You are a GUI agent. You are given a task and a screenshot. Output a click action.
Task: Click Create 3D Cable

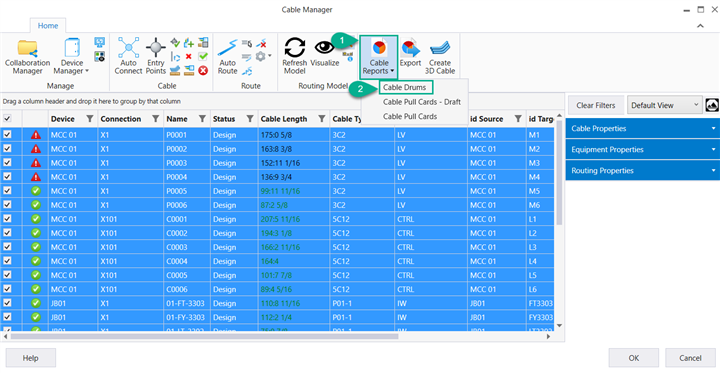pyautogui.click(x=440, y=56)
